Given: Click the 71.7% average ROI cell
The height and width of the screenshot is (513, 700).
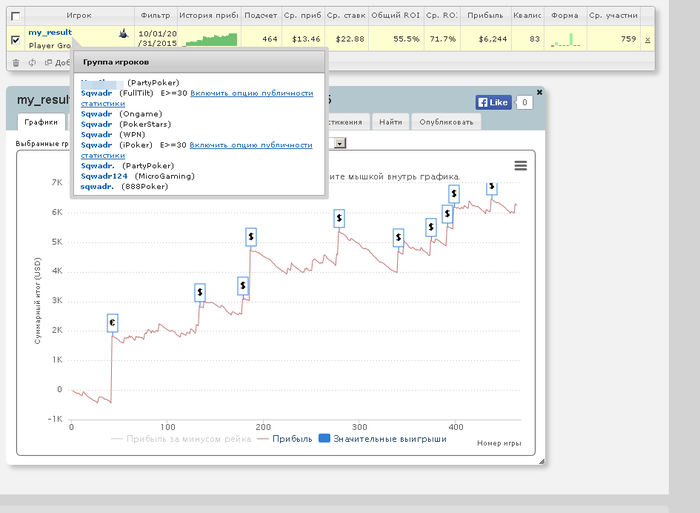Looking at the screenshot, I should [x=443, y=39].
